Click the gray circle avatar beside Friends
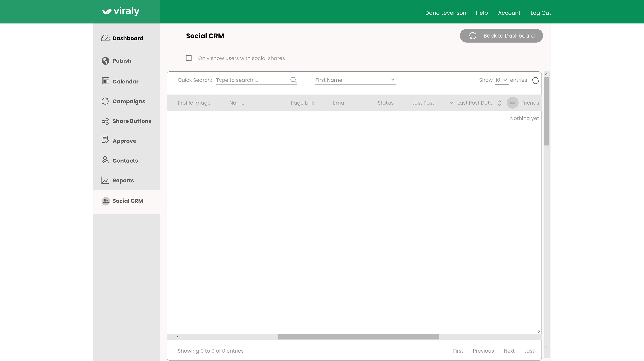The width and height of the screenshot is (644, 361). click(x=513, y=103)
